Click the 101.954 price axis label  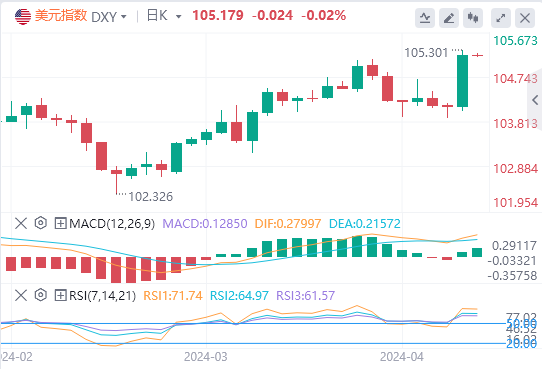tap(515, 202)
